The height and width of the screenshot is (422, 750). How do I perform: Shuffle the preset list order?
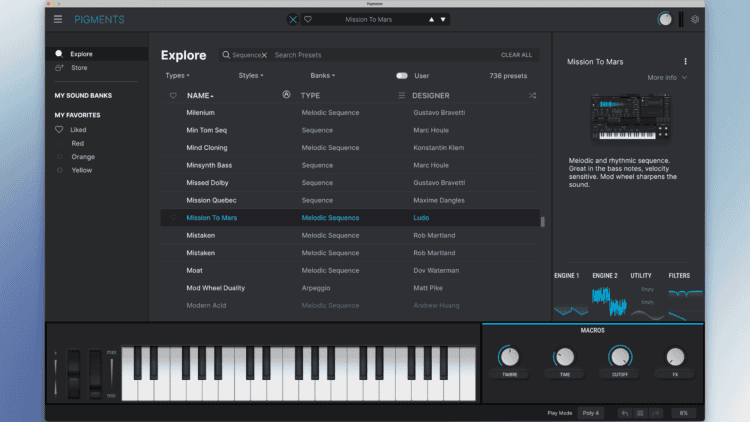click(x=532, y=96)
